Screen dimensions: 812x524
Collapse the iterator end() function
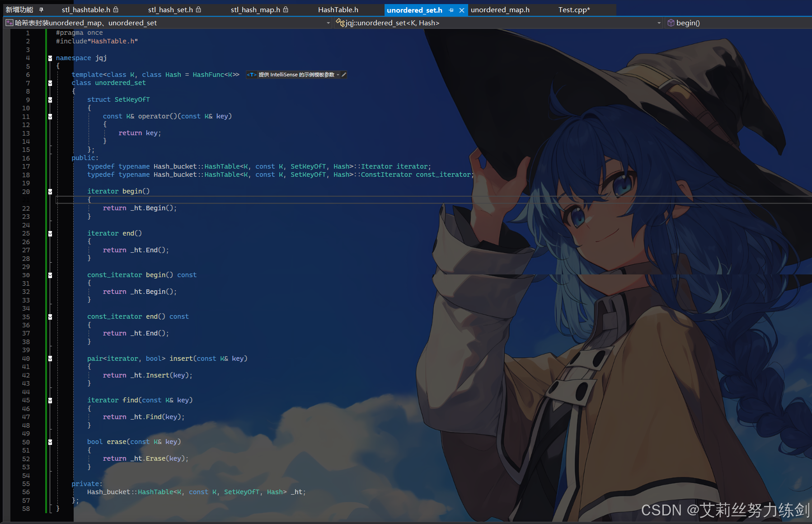(x=50, y=234)
